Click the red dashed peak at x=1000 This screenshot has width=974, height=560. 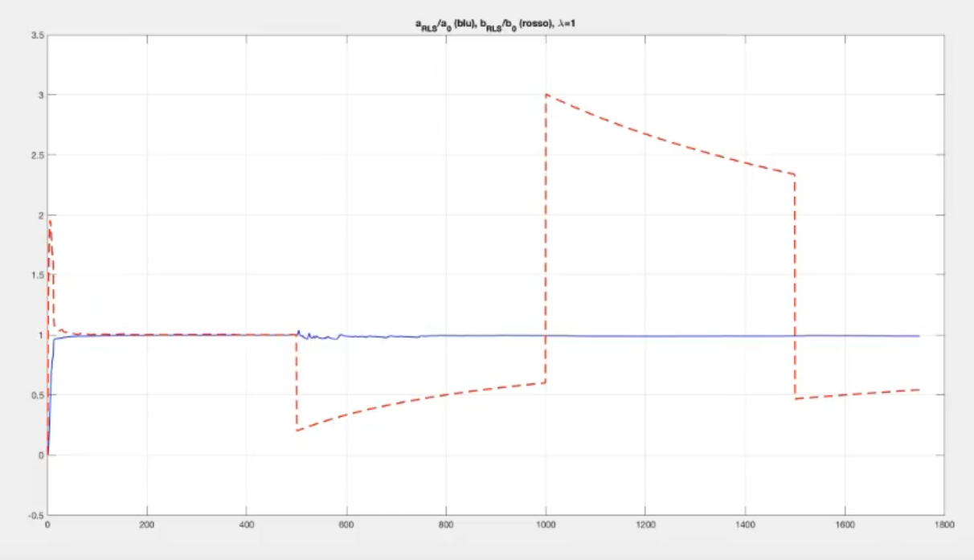[x=546, y=95]
